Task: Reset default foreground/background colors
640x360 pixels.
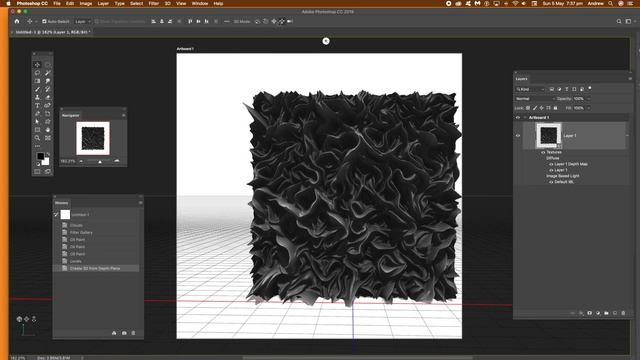Action: (x=38, y=164)
